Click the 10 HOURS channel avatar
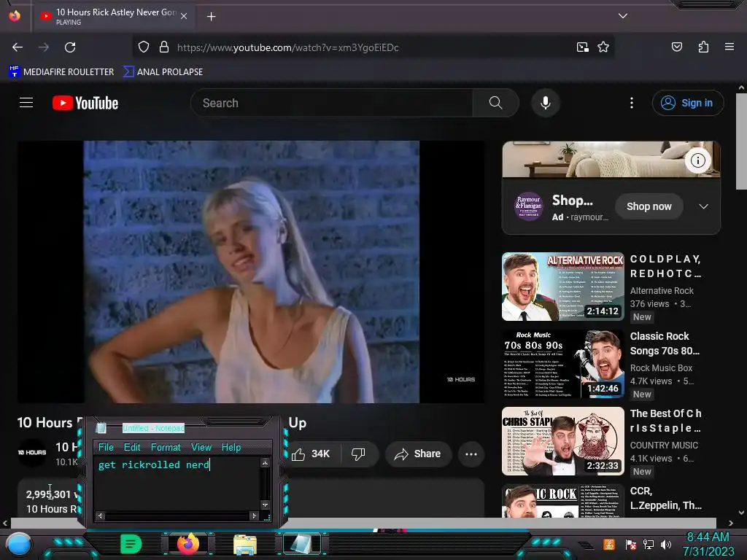 (32, 452)
